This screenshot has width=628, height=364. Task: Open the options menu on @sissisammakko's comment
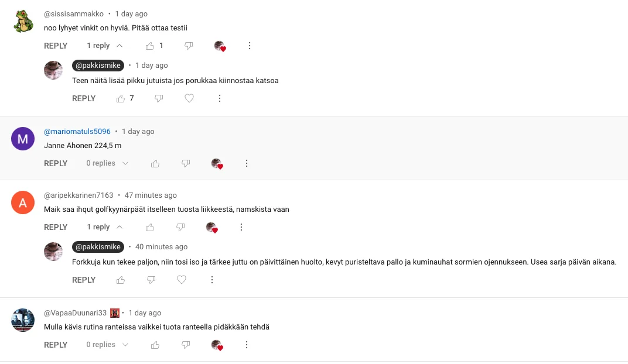[250, 46]
